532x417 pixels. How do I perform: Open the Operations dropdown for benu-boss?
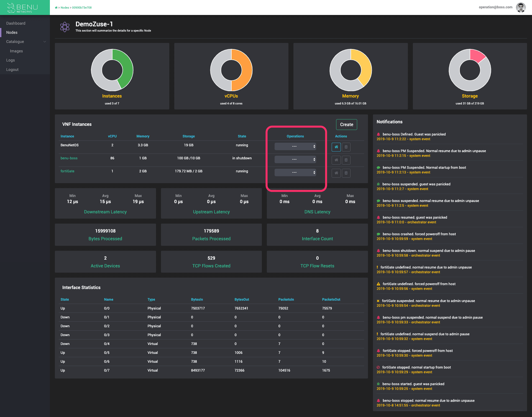tap(295, 159)
